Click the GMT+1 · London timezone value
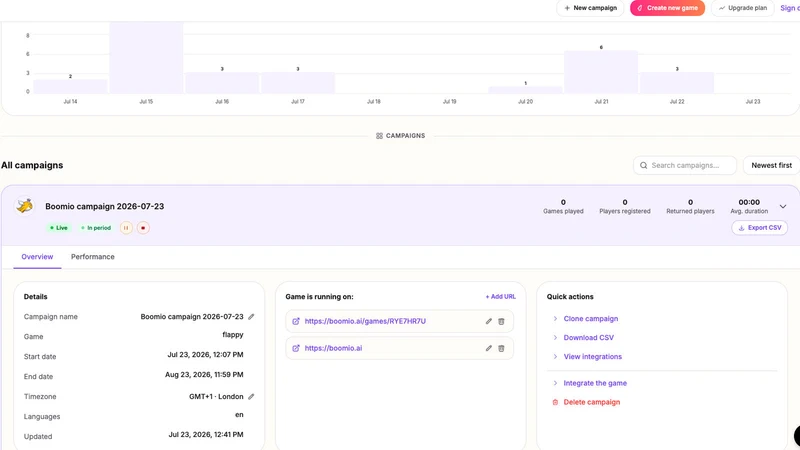 tap(216, 396)
